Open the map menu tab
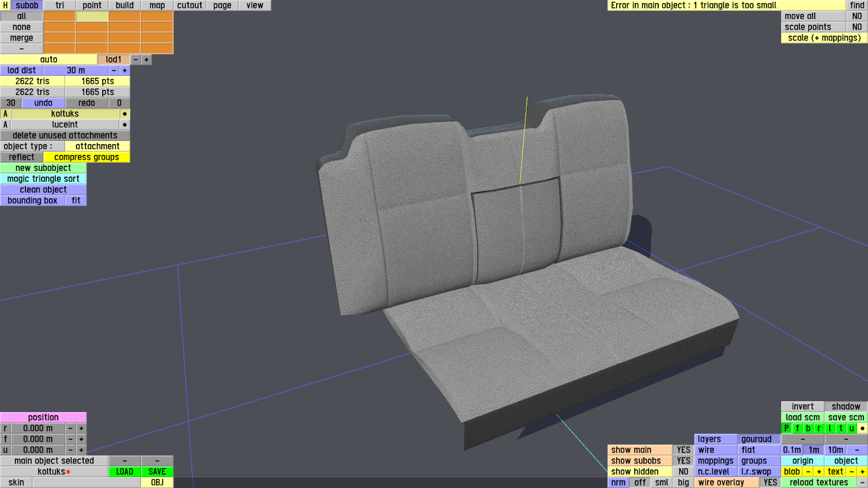 (157, 5)
